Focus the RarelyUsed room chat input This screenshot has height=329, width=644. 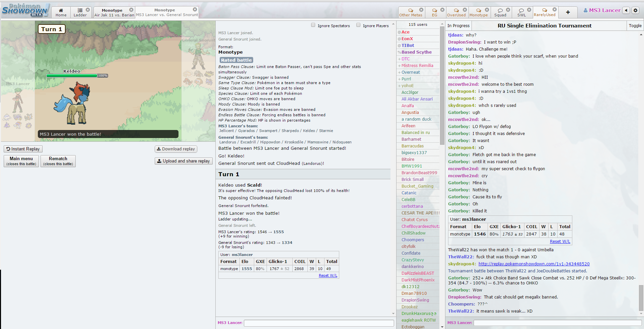pyautogui.click(x=558, y=323)
